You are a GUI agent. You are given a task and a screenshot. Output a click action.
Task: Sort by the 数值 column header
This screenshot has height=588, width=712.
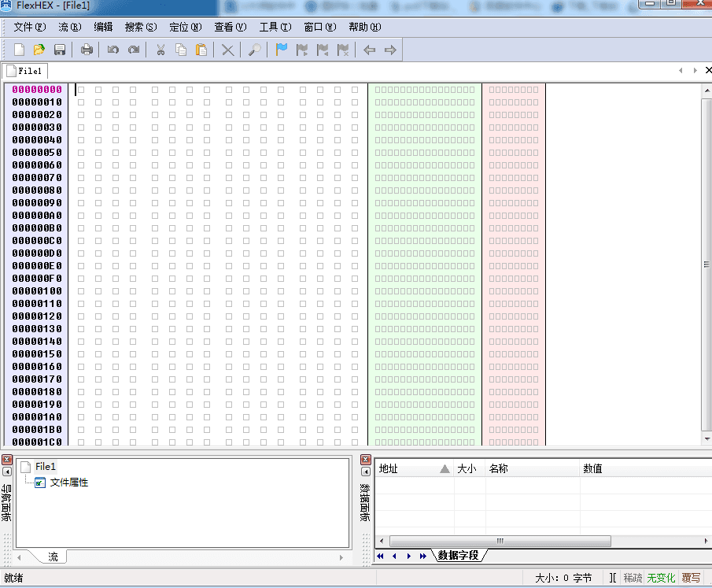[x=646, y=468]
